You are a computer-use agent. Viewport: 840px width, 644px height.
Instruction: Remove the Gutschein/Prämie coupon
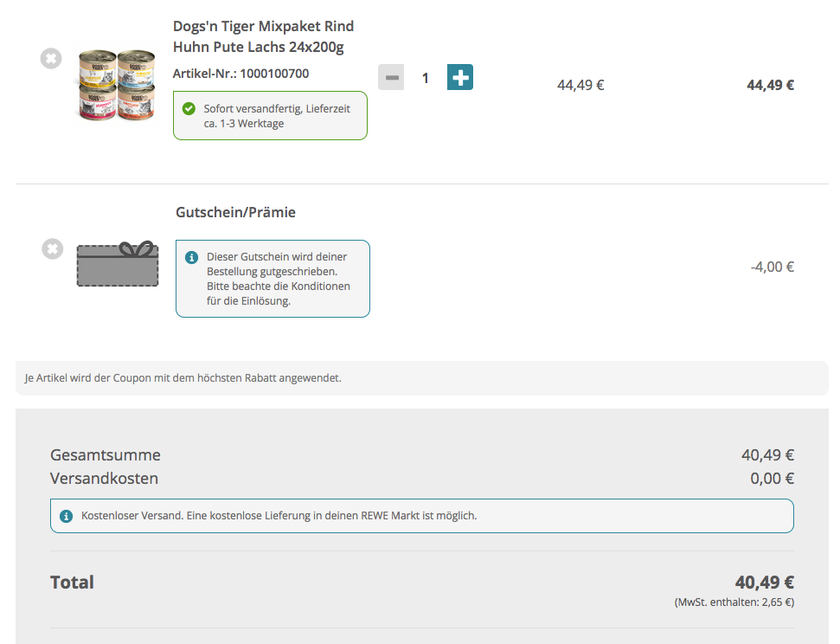53,249
